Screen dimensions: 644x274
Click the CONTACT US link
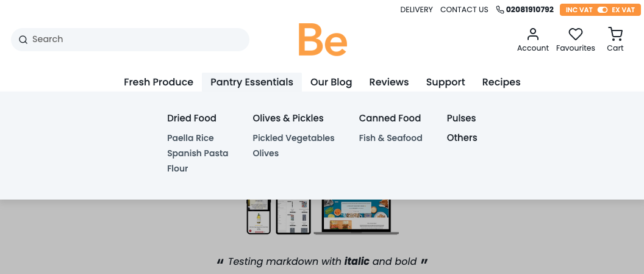coord(464,10)
